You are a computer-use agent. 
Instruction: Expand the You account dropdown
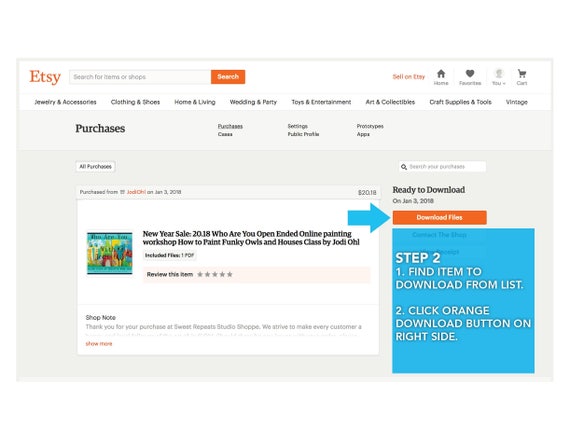[x=499, y=77]
